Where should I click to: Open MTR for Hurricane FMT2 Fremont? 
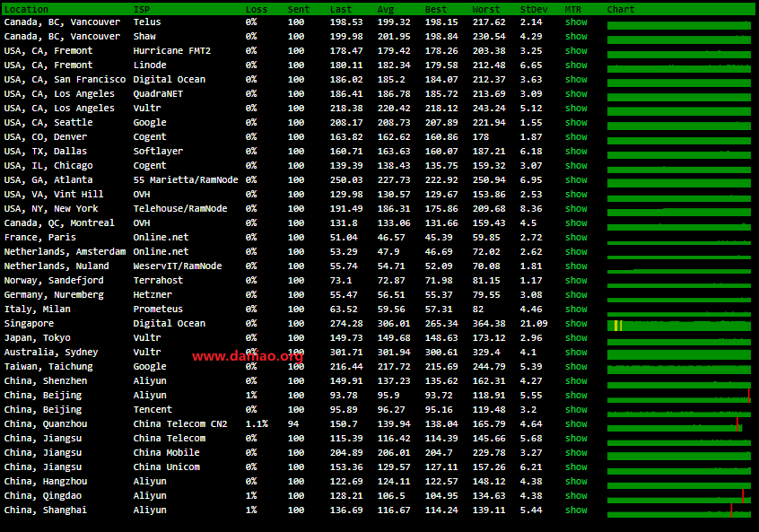pyautogui.click(x=576, y=51)
